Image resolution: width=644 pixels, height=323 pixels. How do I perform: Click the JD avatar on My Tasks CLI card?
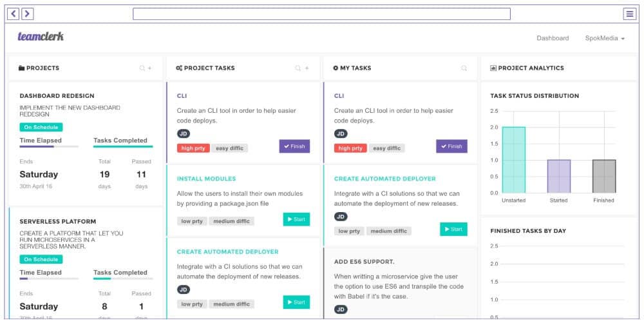click(341, 133)
